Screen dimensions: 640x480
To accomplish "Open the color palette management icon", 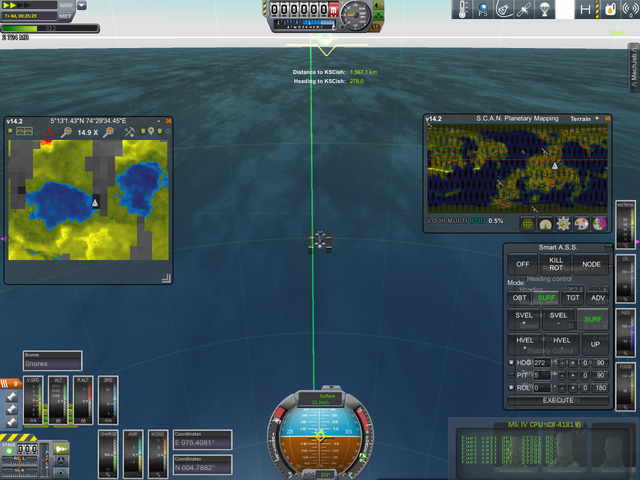I will tap(581, 224).
